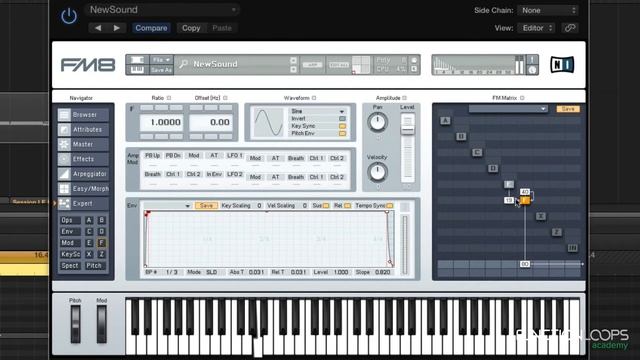Screen dimensions: 640x360
Task: Toggle keyboard view icon in header
Action: click(x=137, y=69)
